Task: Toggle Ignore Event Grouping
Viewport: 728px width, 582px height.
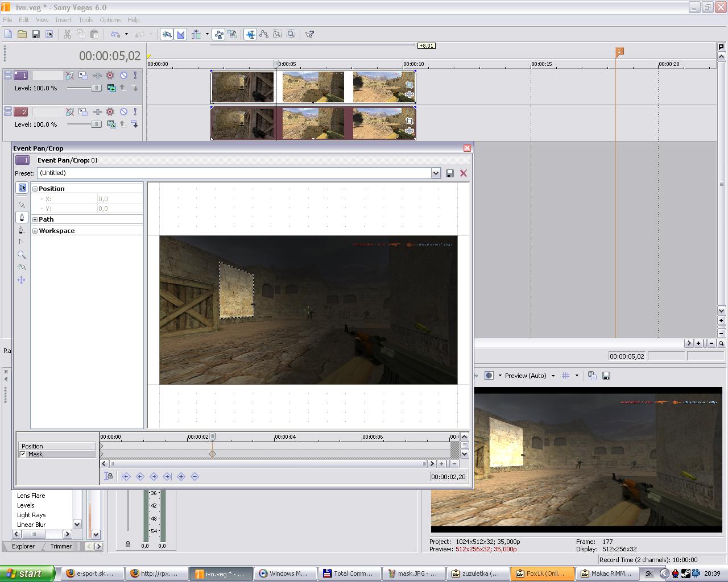Action: 232,34
